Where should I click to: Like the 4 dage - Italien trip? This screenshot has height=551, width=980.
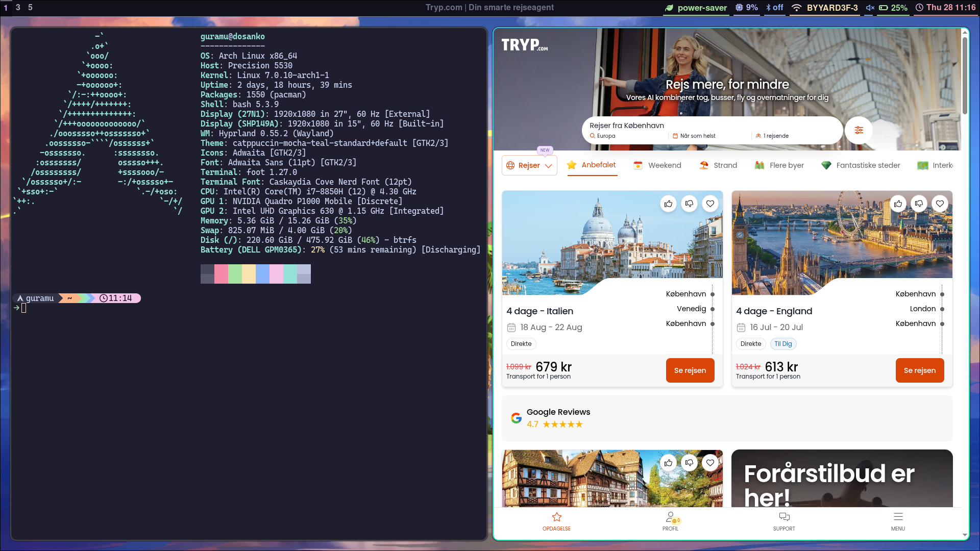click(668, 204)
